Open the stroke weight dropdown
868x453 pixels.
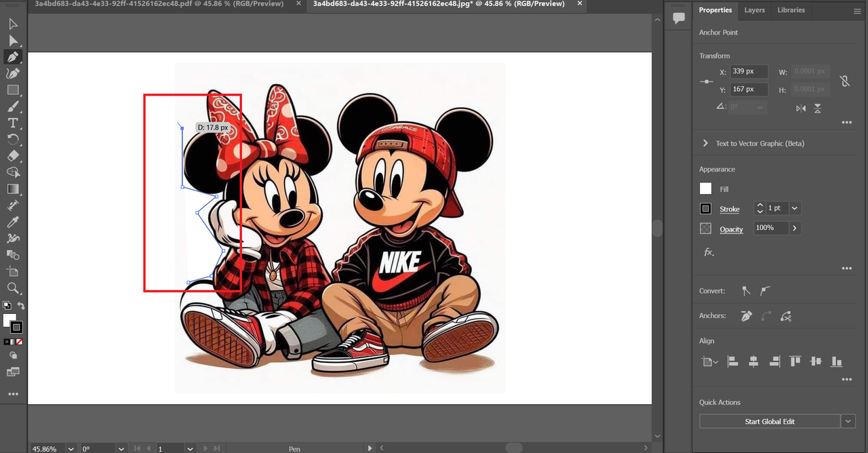point(795,208)
